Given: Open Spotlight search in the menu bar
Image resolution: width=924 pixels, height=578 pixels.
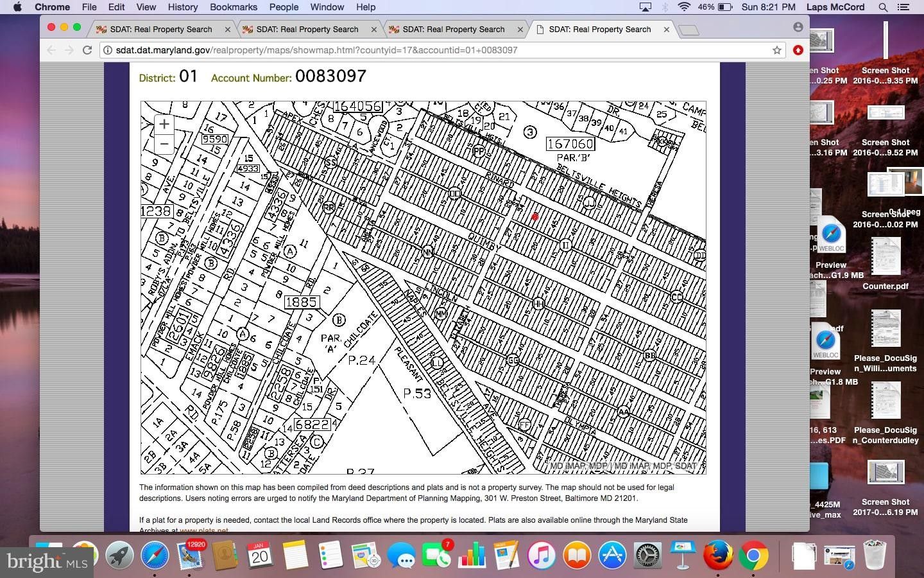Looking at the screenshot, I should (x=883, y=7).
